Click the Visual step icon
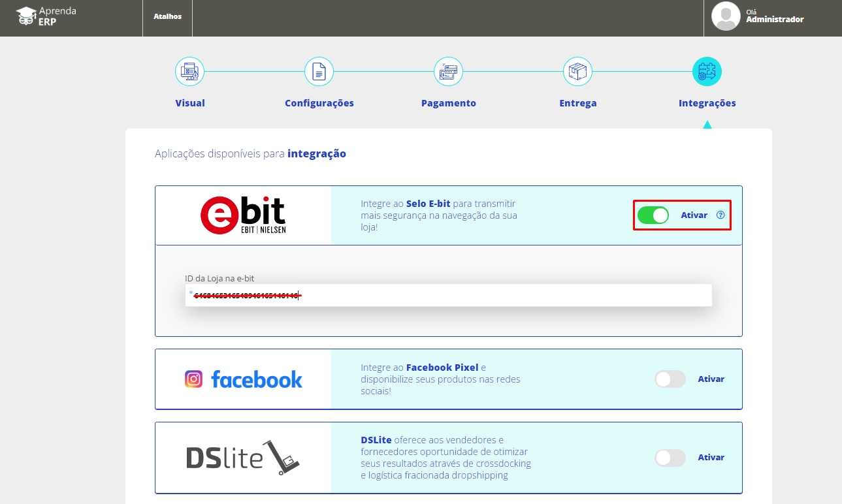The image size is (842, 504). click(189, 71)
